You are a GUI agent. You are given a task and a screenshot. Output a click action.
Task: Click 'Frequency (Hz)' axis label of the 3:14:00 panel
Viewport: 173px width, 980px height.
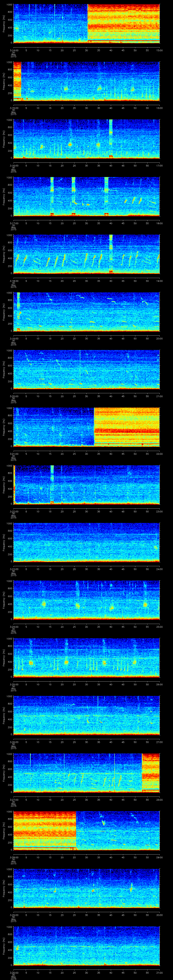coord(4,24)
